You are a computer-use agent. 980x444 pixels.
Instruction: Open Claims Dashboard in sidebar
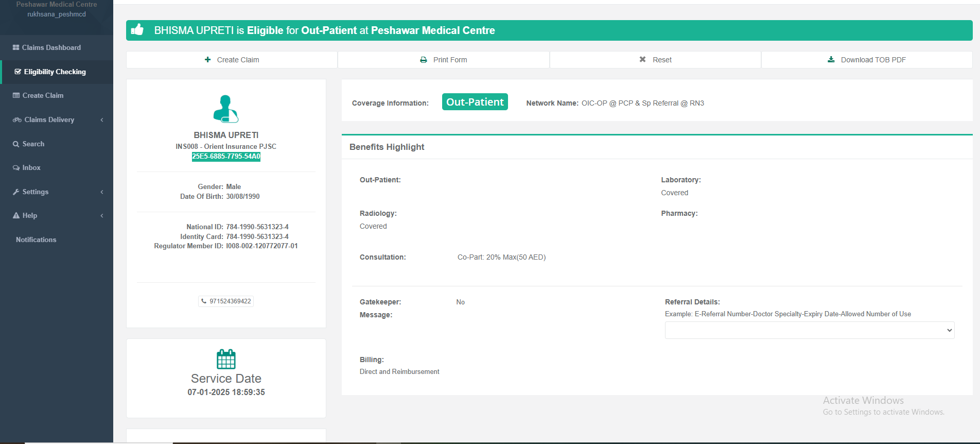tap(51, 47)
